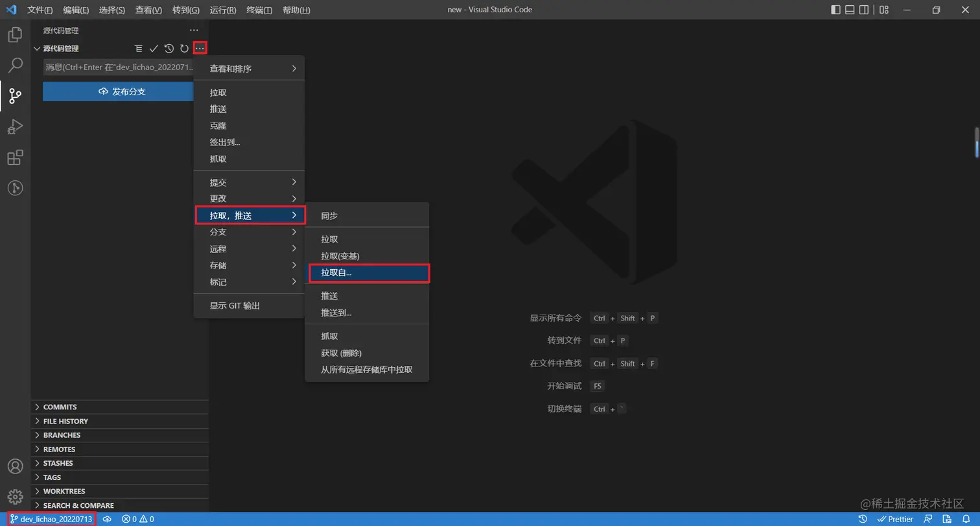Select 显示 GIT 输出 menu entry
Image resolution: width=980 pixels, height=526 pixels.
(x=250, y=305)
